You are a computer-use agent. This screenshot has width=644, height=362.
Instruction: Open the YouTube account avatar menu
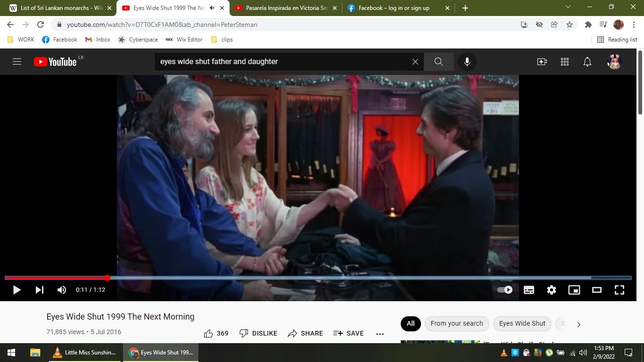(615, 62)
